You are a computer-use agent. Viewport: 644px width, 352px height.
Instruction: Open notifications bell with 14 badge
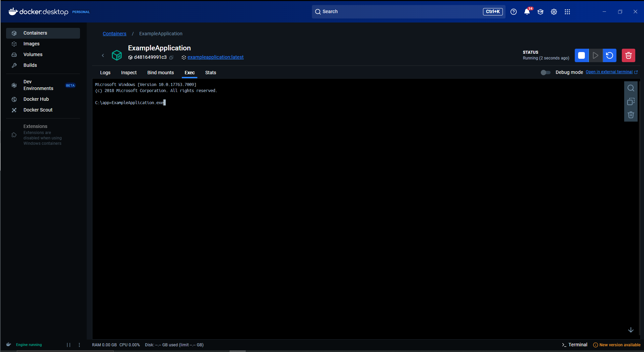pos(527,12)
